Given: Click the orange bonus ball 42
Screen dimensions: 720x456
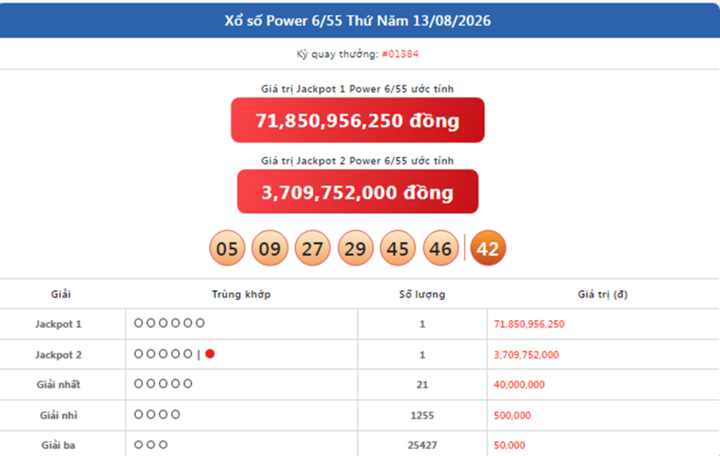Looking at the screenshot, I should coord(488,248).
